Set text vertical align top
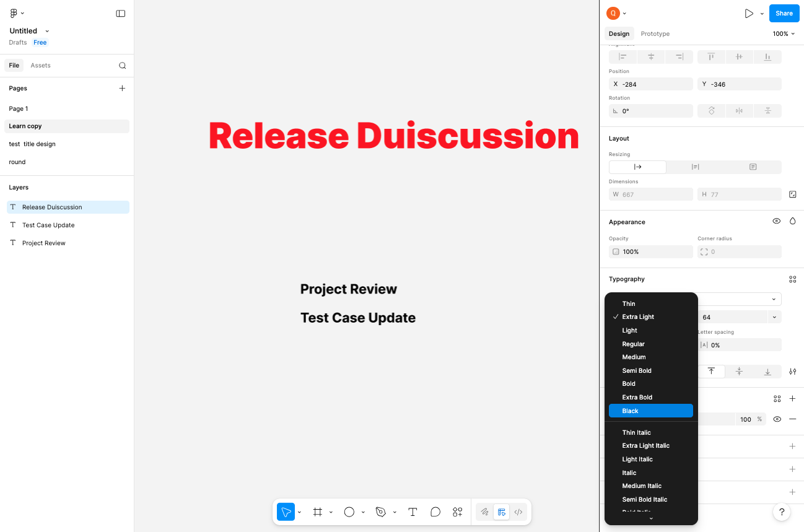The width and height of the screenshot is (804, 532). [711, 372]
